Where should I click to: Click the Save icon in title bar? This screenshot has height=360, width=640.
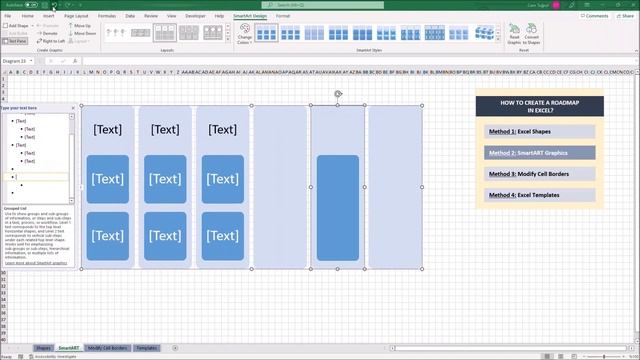click(x=45, y=5)
